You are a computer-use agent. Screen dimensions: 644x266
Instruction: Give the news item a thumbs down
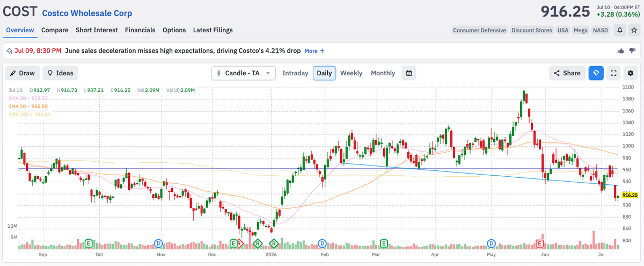[632, 51]
